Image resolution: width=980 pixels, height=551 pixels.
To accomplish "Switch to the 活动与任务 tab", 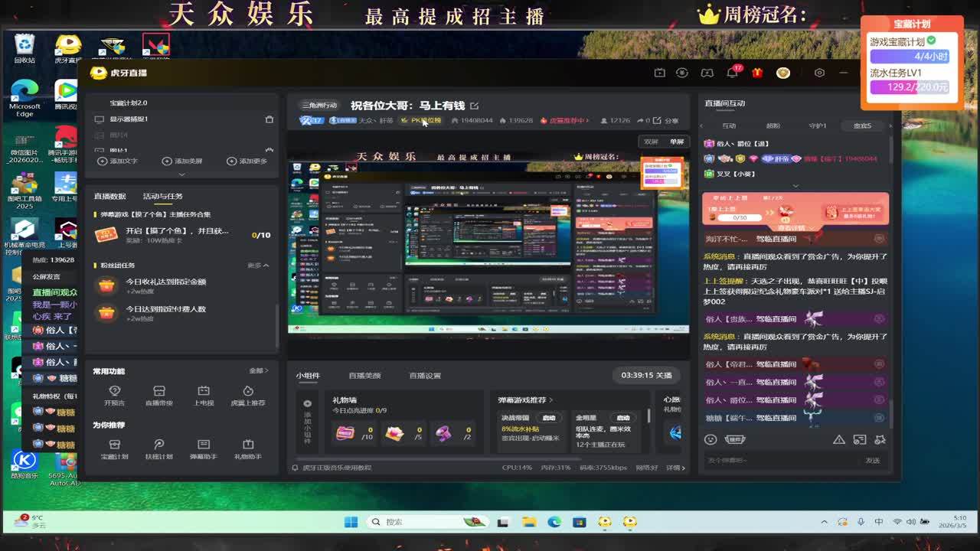I will 162,197.
